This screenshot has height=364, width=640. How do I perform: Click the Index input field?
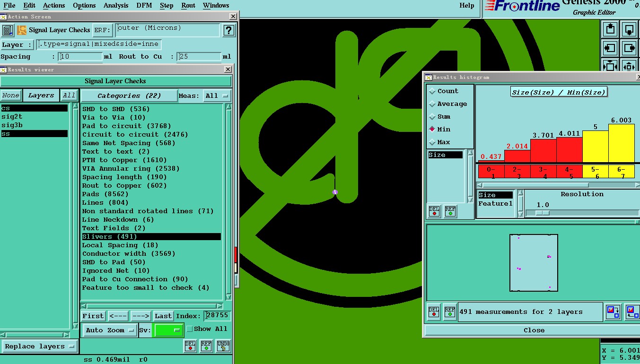(x=218, y=315)
